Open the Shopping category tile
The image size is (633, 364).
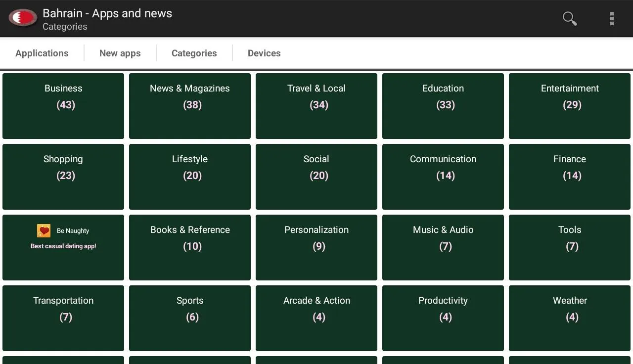click(63, 177)
